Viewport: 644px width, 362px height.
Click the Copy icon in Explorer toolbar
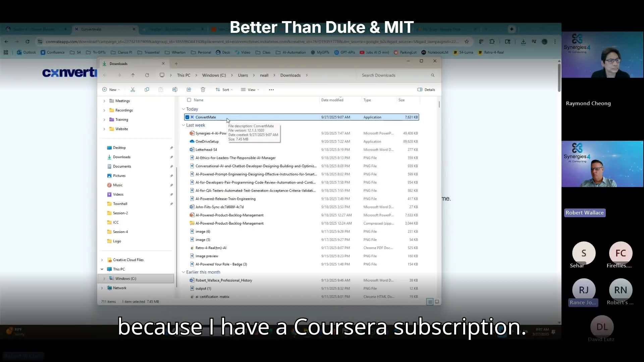pos(147,90)
